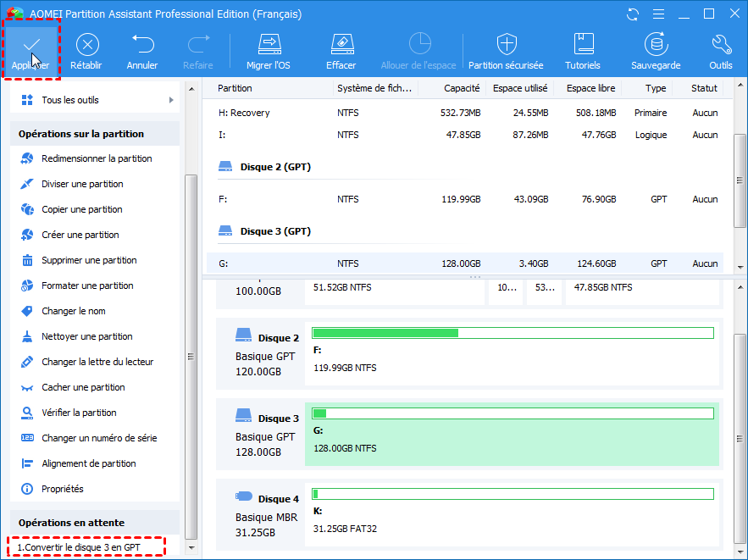The image size is (748, 560).
Task: Click the Appliquer checkmark icon
Action: (x=31, y=45)
